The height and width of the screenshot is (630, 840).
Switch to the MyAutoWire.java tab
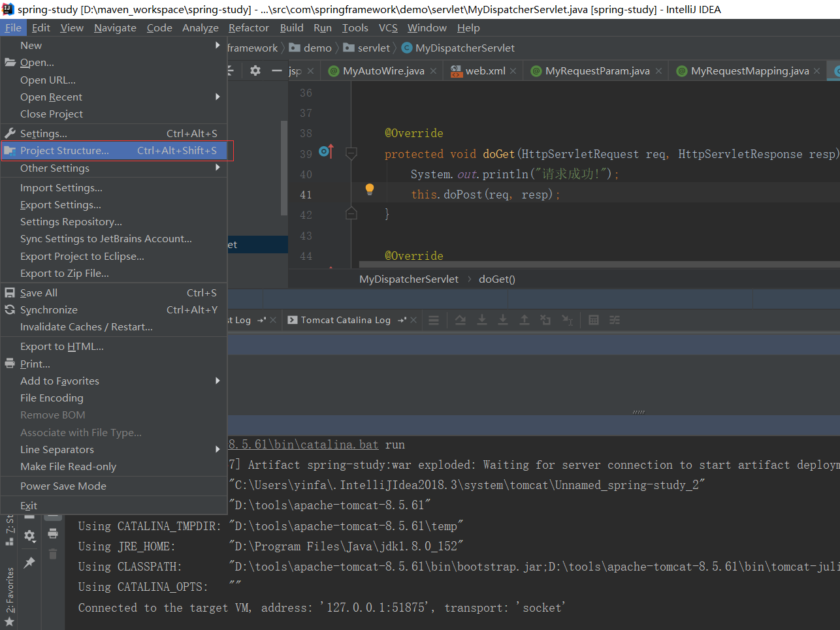383,71
